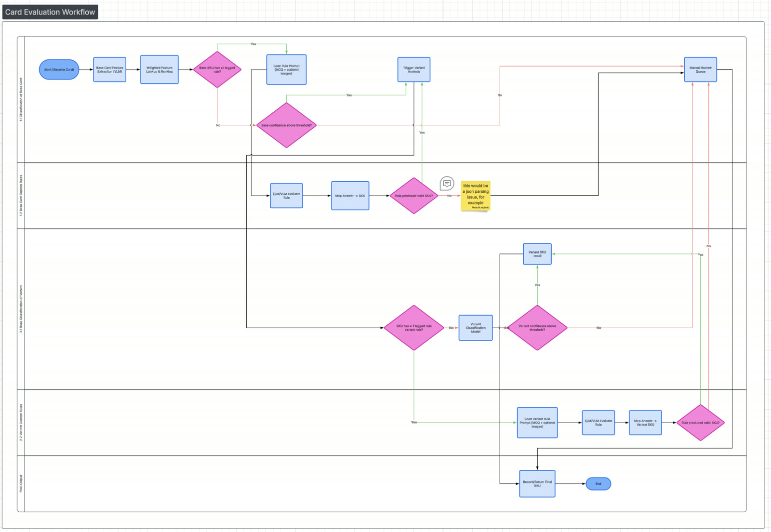The width and height of the screenshot is (771, 532).
Task: Click the '1.2 Base Card Custom Rules' lane label
Action: point(21,195)
